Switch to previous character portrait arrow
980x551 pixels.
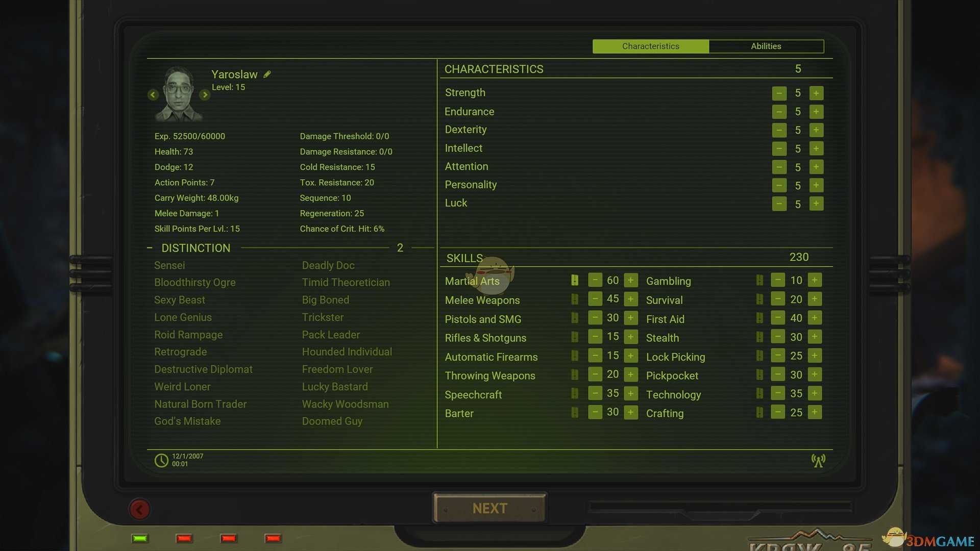[153, 95]
